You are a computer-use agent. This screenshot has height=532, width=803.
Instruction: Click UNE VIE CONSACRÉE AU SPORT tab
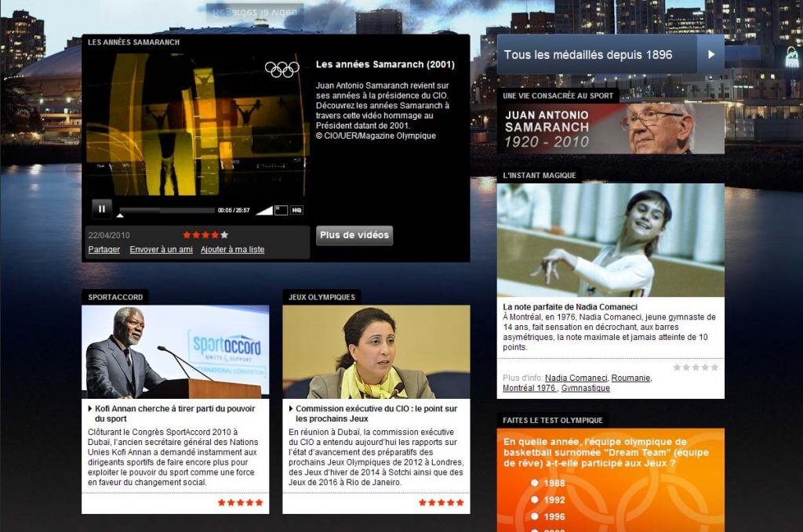[558, 96]
